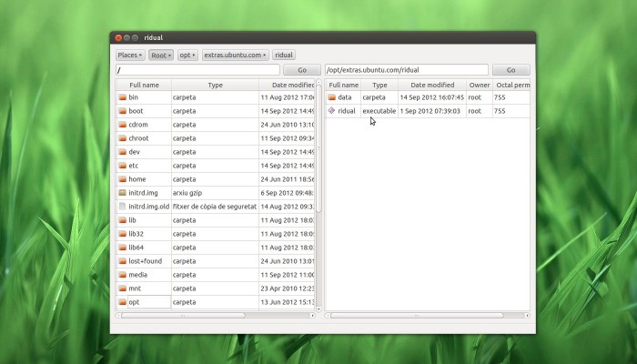Screen dimensions: 637x364
Task: Click the ridual executable file icon
Action: [x=332, y=111]
